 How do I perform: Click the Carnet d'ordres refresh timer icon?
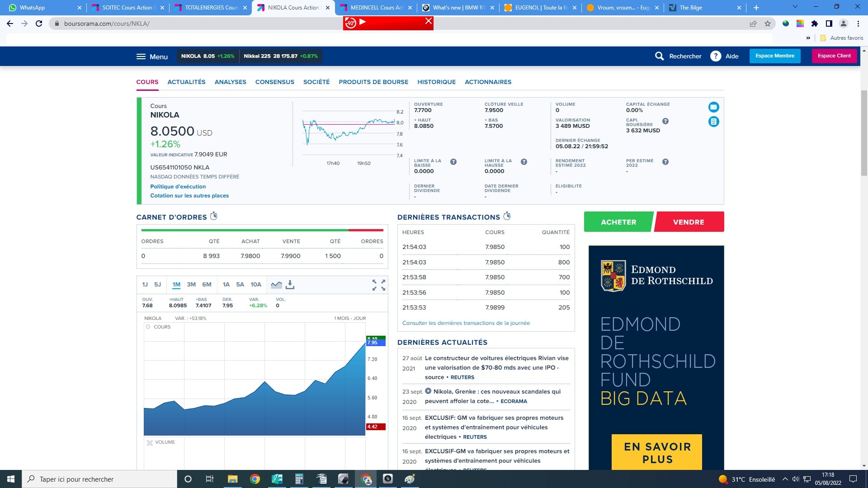click(x=214, y=216)
